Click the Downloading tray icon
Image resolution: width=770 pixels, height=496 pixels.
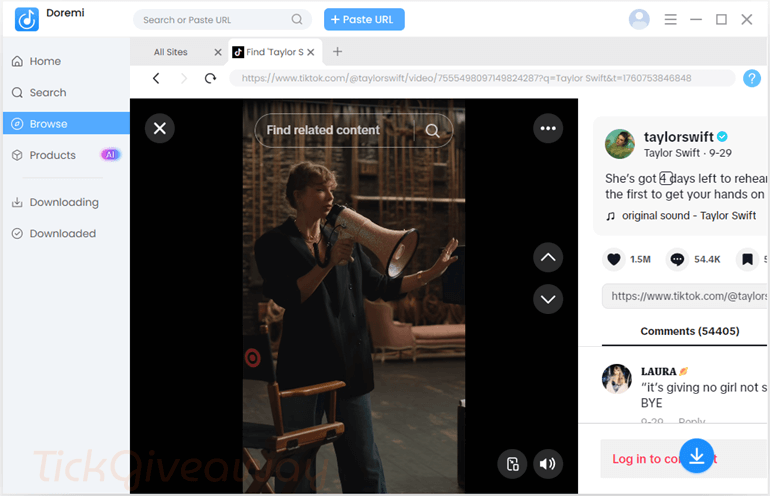[17, 202]
